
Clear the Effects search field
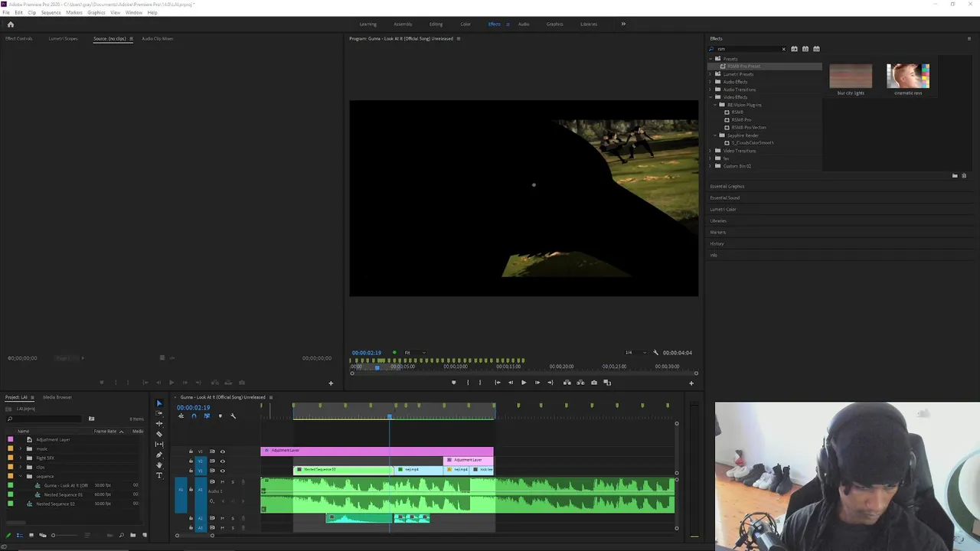click(783, 49)
